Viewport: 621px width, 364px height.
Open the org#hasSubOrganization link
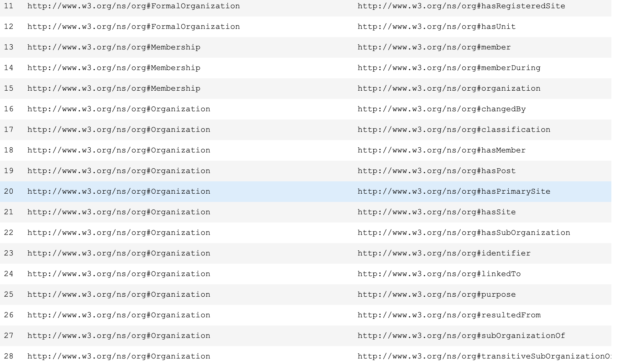coord(464,233)
